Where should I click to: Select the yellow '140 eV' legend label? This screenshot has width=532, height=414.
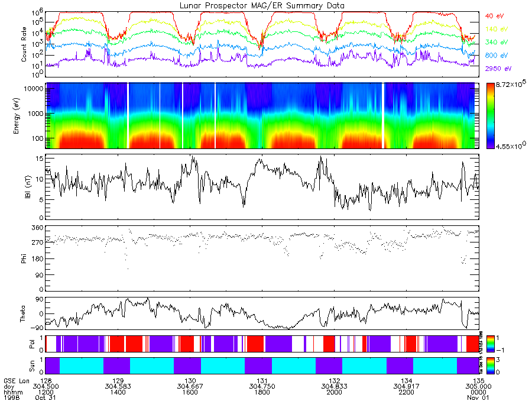tap(496, 29)
